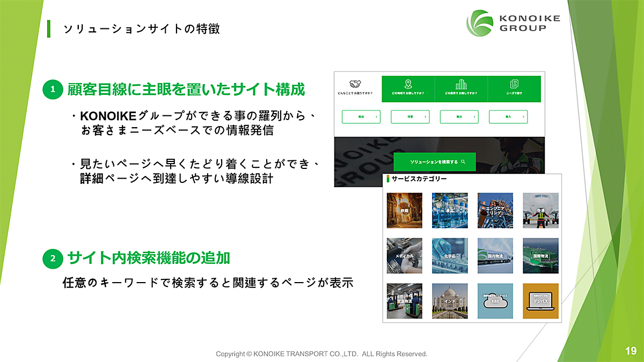Click the magnifier icon in search button
The image size is (644, 362).
(463, 161)
